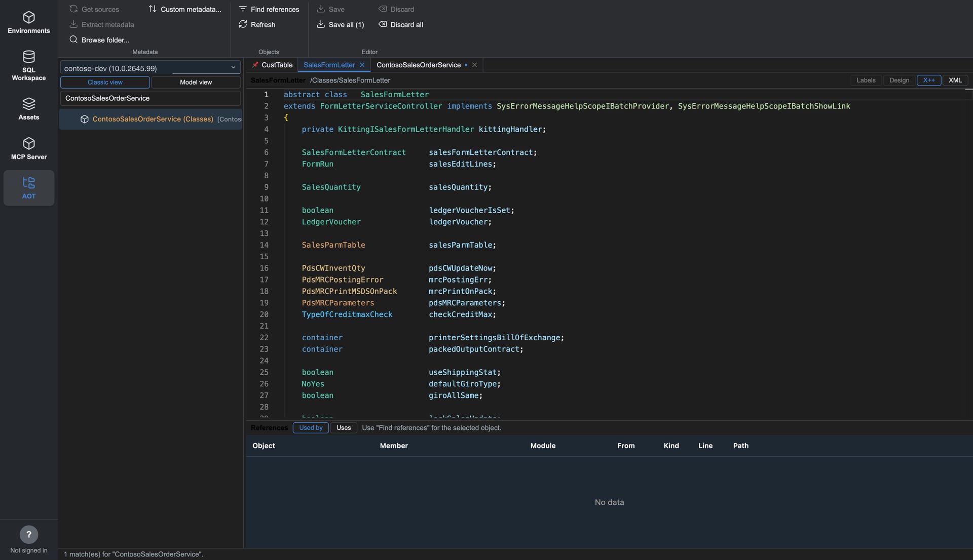Select the AOT sidebar section
Screen dimensions: 973x560
[29, 188]
